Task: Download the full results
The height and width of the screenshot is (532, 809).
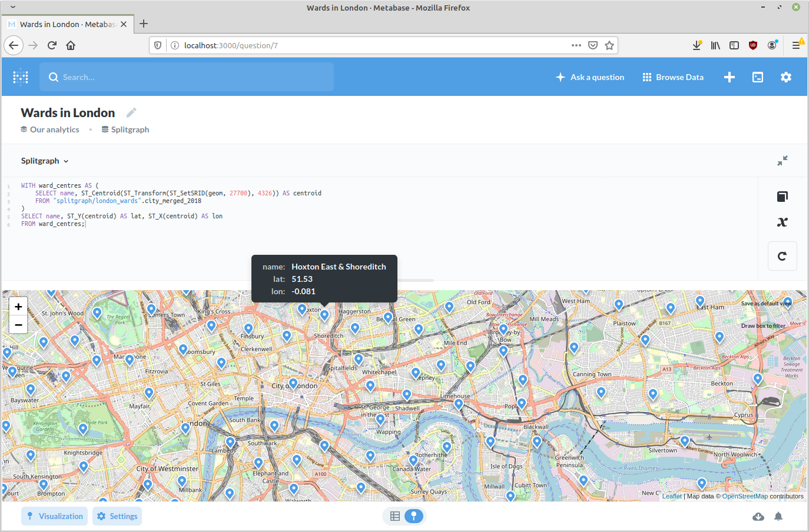Action: point(758,516)
